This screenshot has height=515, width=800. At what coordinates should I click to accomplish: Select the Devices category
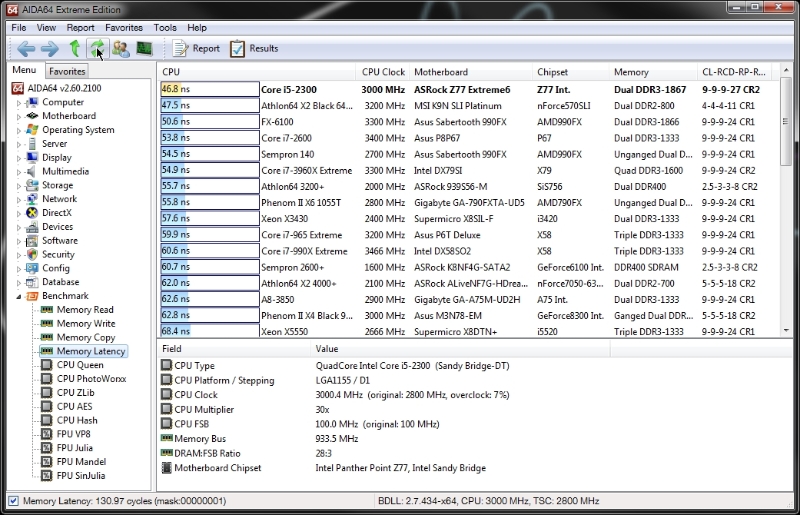(x=57, y=226)
